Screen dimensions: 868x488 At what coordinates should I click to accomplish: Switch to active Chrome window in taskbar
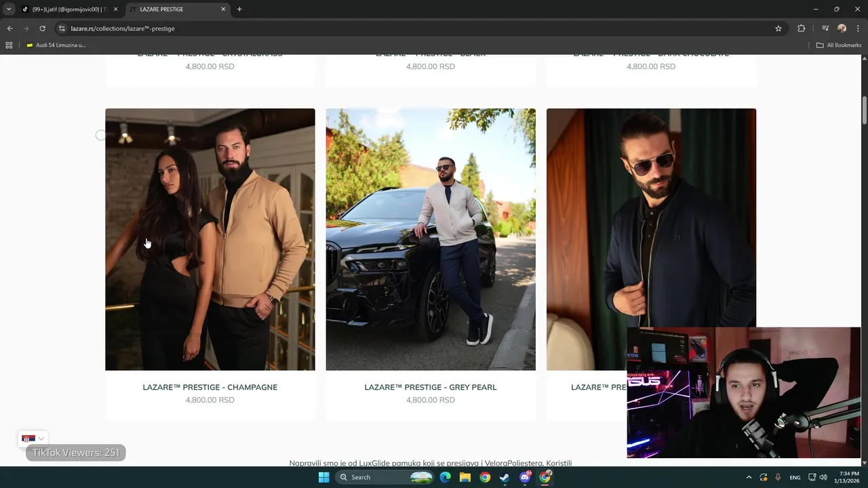point(545,477)
